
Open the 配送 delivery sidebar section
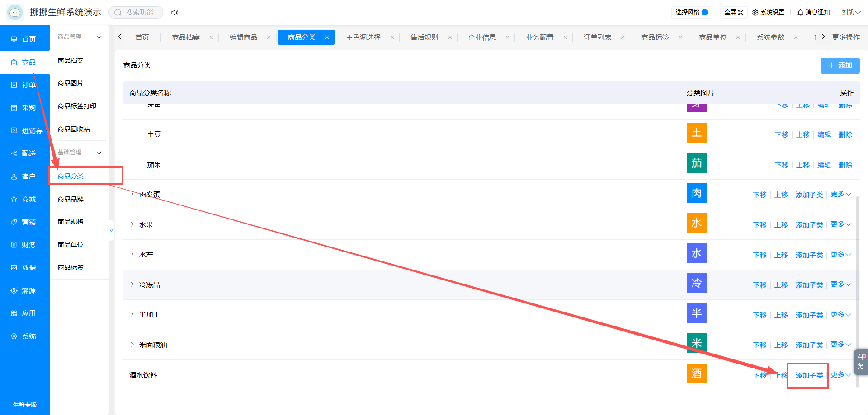(24, 154)
